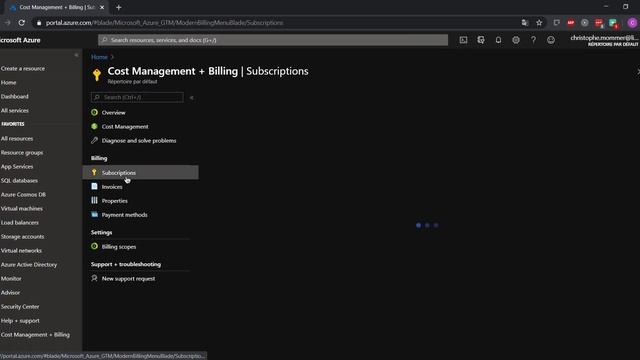Viewport: 640px width, 360px height.
Task: Open Dashboard in sidebar
Action: 15,96
